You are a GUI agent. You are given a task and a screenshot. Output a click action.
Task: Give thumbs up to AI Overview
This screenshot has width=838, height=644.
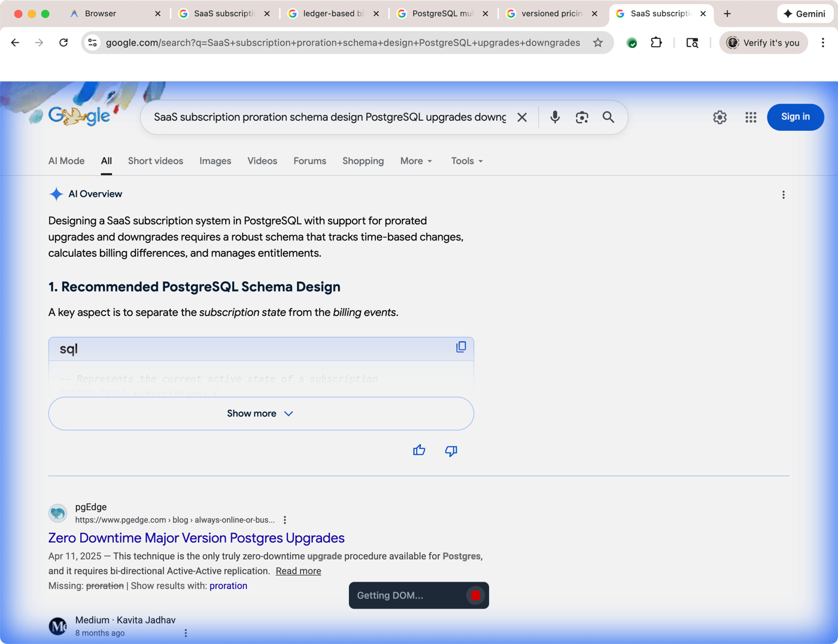pos(419,451)
